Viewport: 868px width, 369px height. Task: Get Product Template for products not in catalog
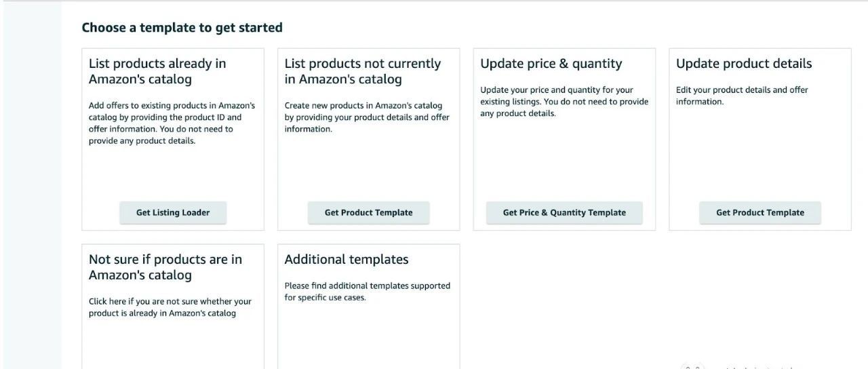[368, 212]
